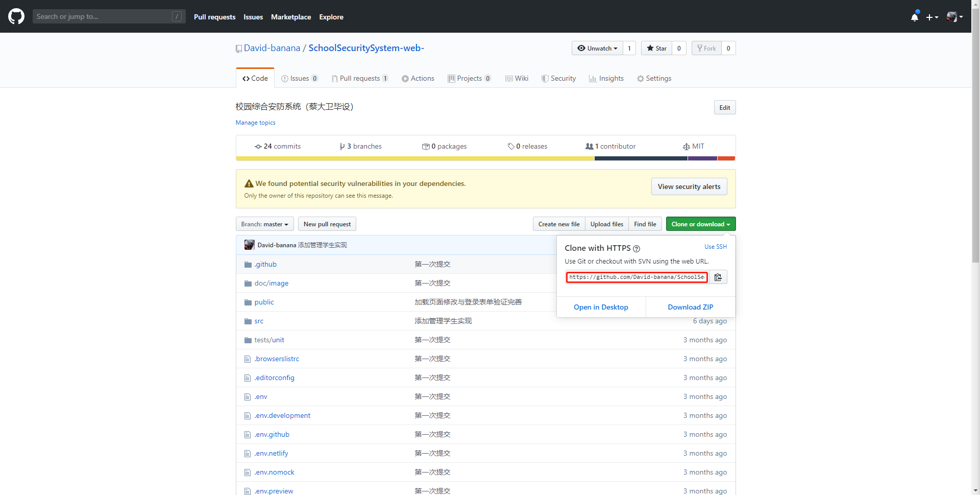Open the tests/unit folder
The image size is (980, 495).
tap(269, 340)
